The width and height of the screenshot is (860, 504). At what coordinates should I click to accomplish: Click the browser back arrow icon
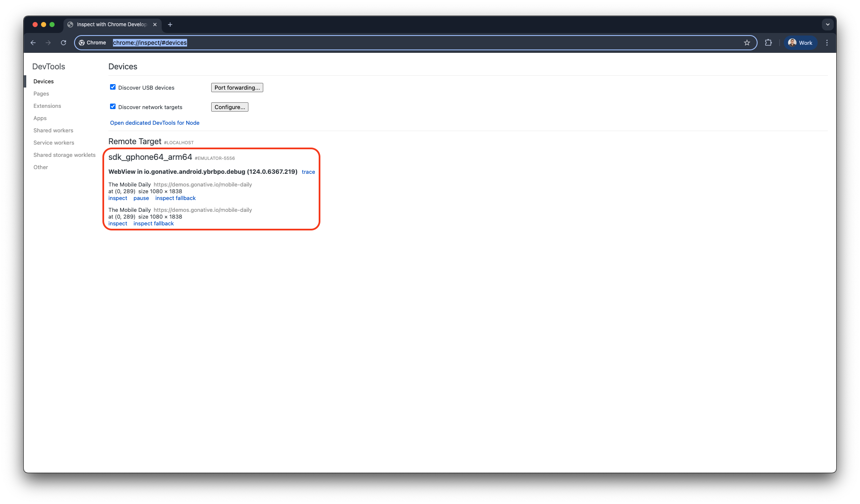tap(33, 43)
